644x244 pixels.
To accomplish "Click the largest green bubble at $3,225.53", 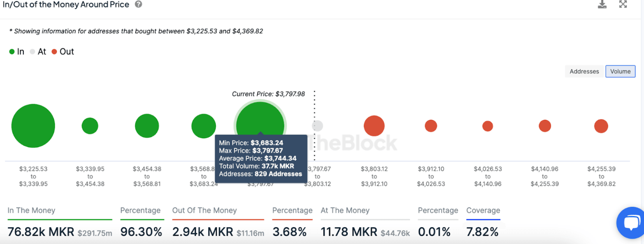I will pos(33,126).
